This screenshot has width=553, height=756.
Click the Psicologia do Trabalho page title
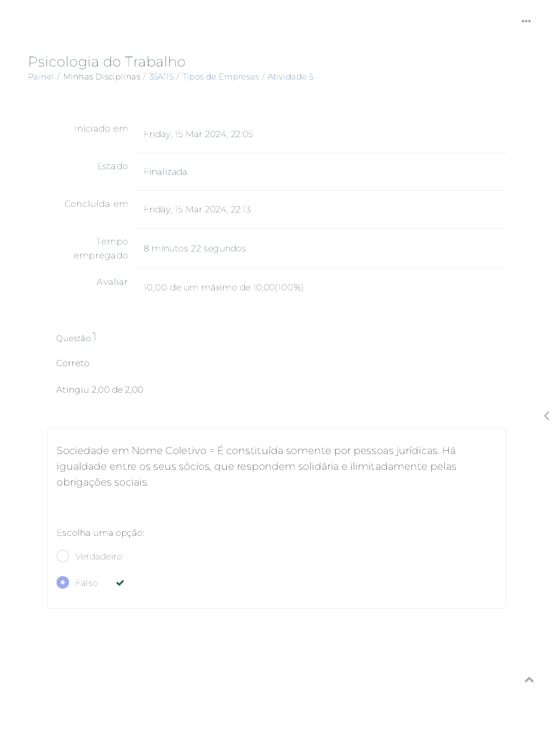click(107, 61)
